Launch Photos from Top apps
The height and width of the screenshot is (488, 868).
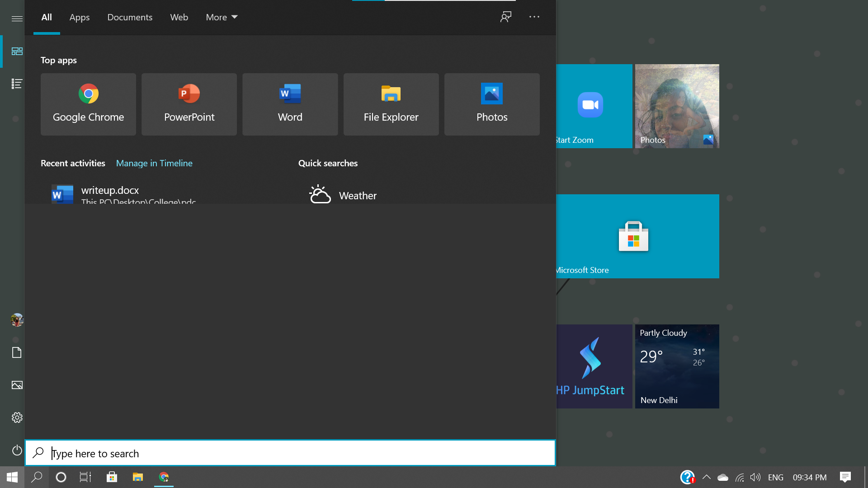click(x=492, y=104)
